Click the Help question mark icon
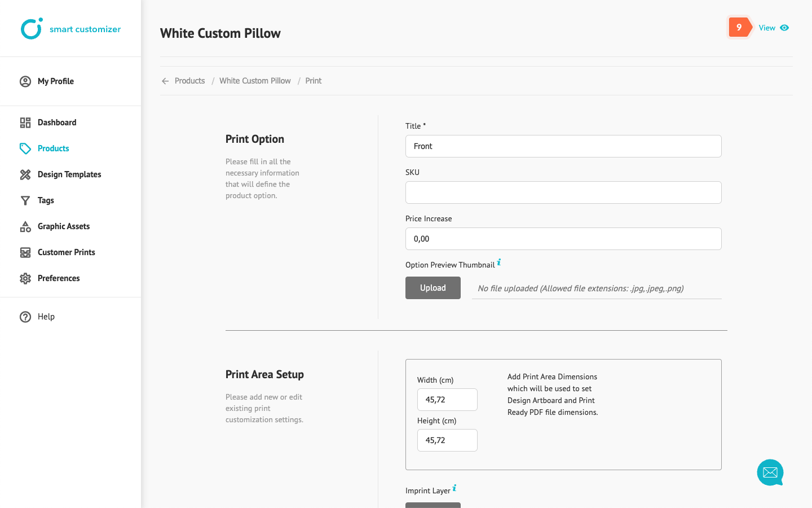 (25, 317)
